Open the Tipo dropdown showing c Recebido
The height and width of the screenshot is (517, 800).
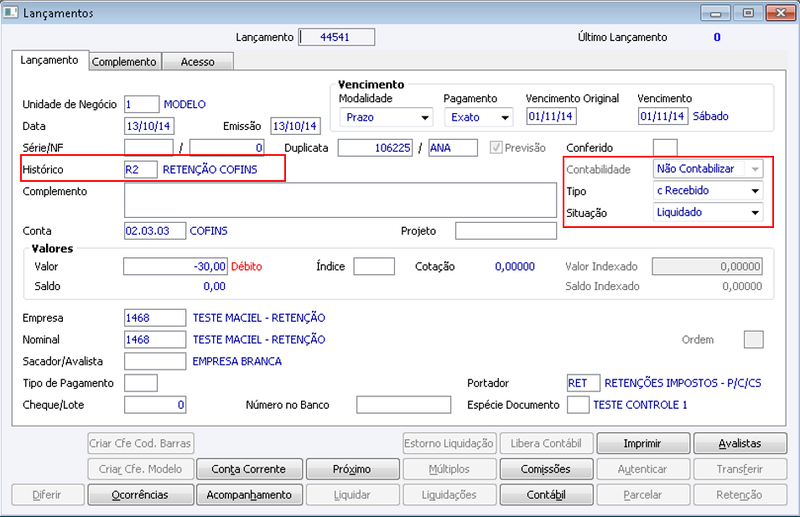point(708,191)
